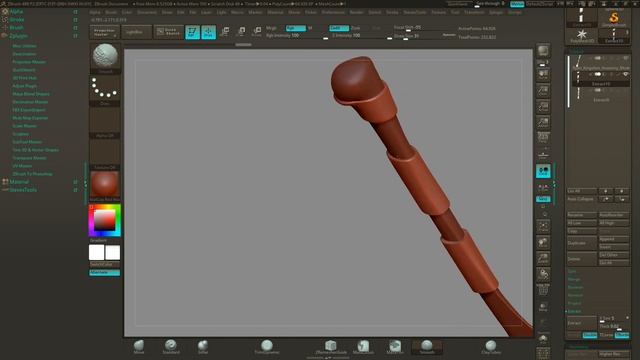640x360 pixels.
Task: Click the Scroll canvas icon on right shelf
Action: coord(543,74)
